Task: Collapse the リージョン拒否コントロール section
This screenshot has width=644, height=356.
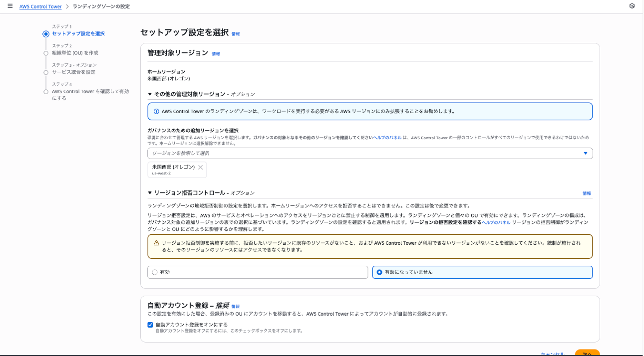Action: (150, 193)
